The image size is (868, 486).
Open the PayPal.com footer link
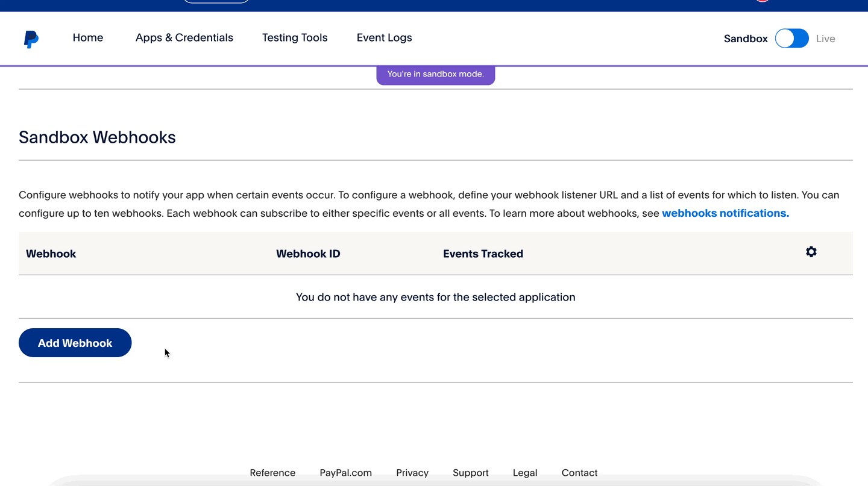click(345, 473)
